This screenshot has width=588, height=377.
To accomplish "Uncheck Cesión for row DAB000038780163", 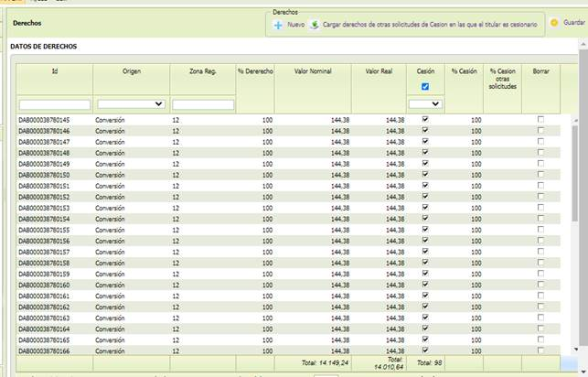I will pos(425,318).
